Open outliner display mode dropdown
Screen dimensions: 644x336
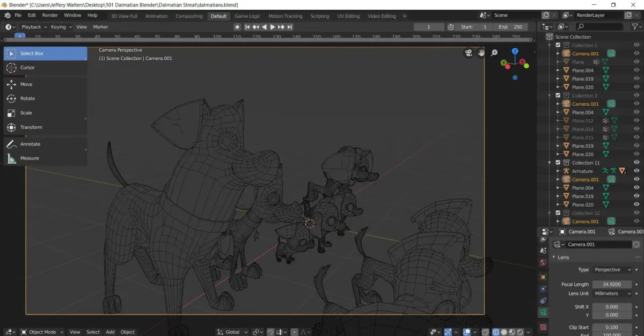562,26
